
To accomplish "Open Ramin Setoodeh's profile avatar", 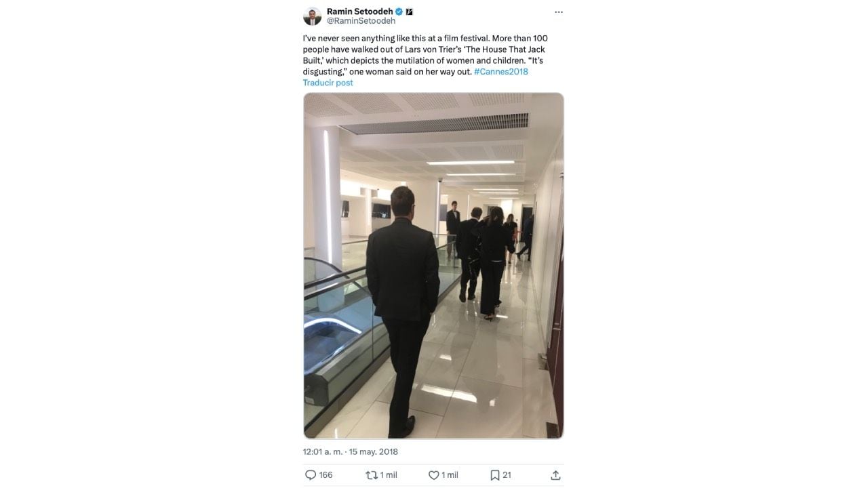I will coord(312,16).
